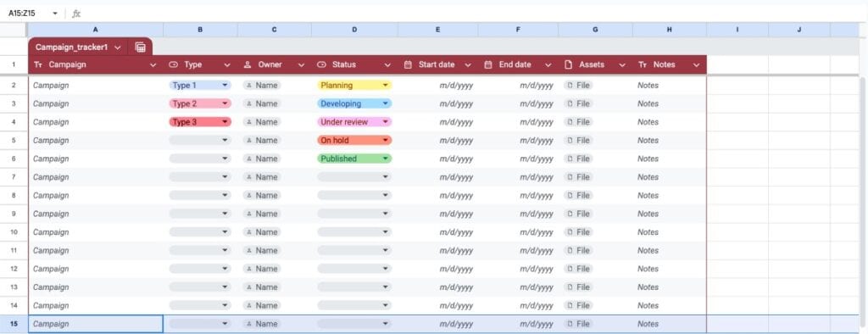The image size is (868, 334).
Task: Click the Name people chip in row 6
Action: (261, 159)
